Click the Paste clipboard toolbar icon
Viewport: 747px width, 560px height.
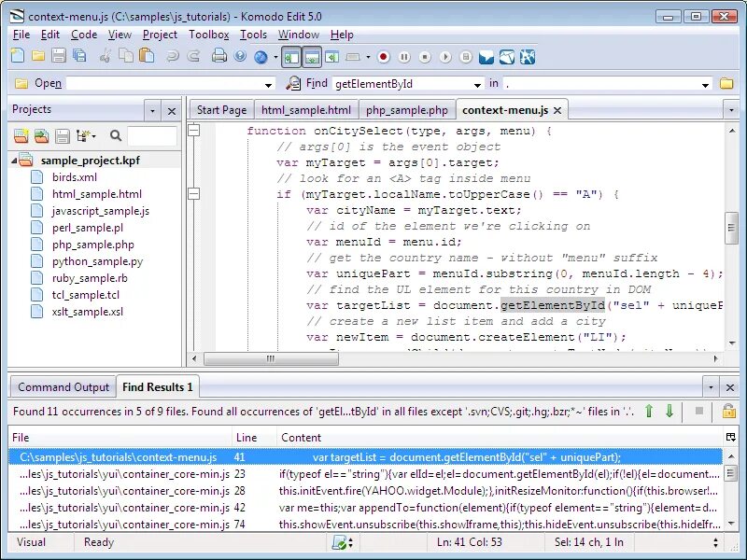[147, 56]
